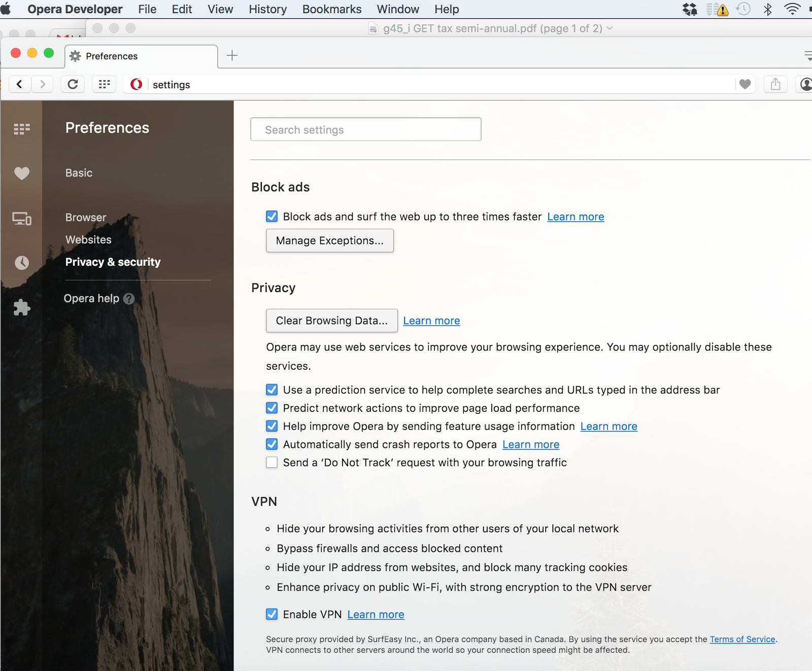Open the History menu

point(267,9)
